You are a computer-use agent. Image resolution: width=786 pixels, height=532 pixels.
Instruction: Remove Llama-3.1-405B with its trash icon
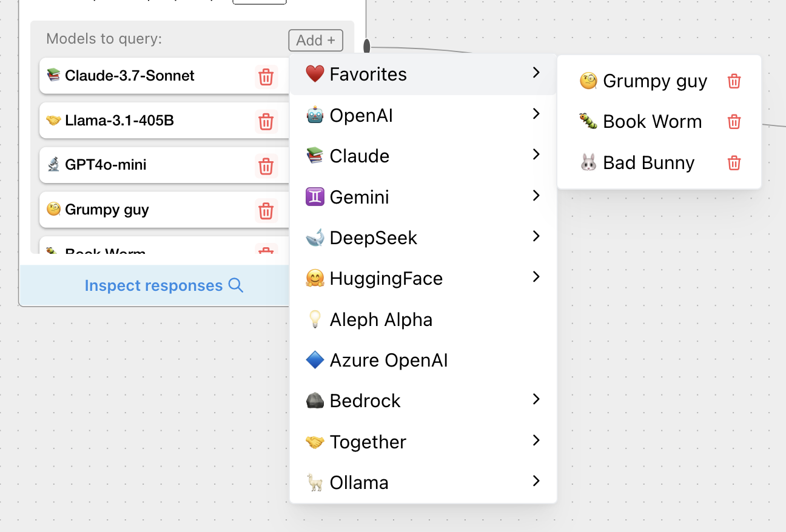click(x=266, y=122)
